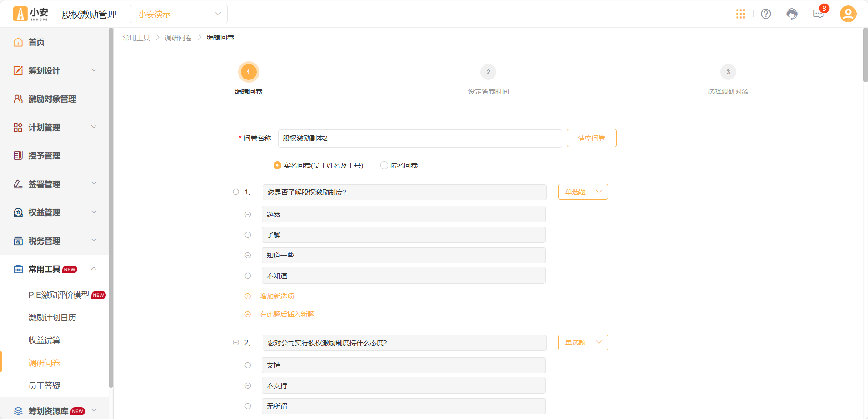Expand 计划管理 sidebar menu
The height and width of the screenshot is (419, 868).
[55, 127]
